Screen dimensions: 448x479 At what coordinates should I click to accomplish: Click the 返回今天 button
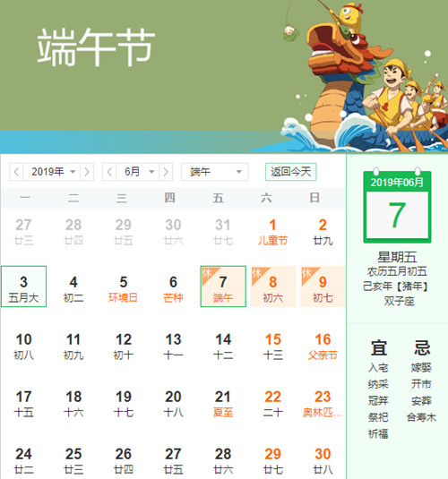click(290, 172)
